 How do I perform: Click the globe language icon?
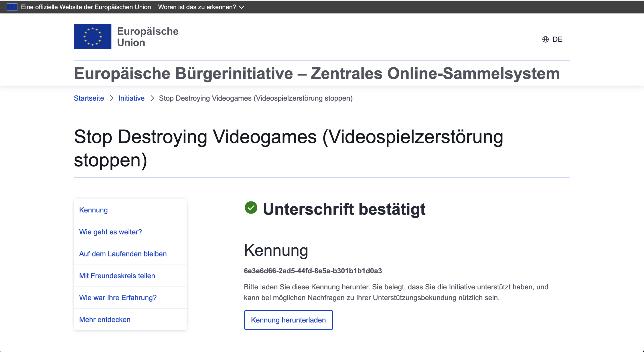[x=545, y=39]
